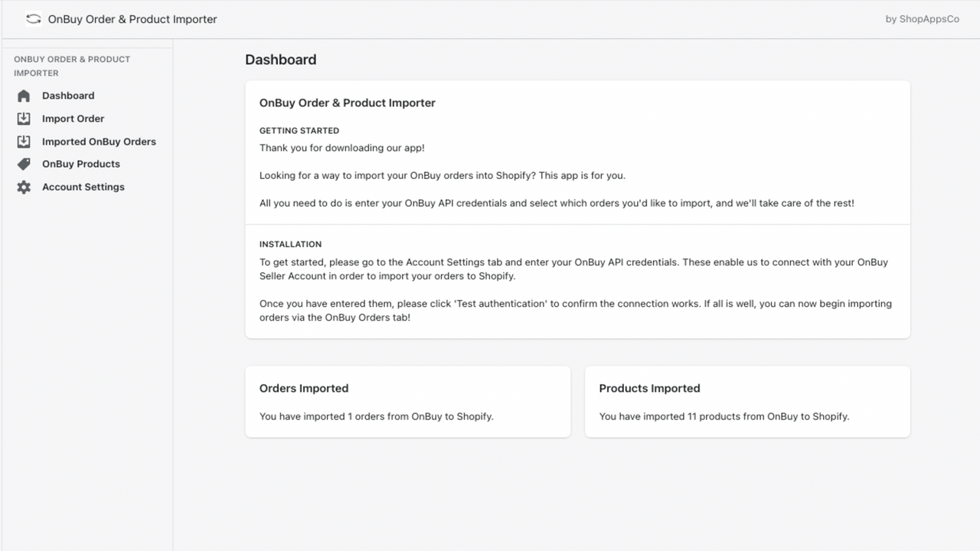Click the Account Settings gear icon
This screenshot has width=980, height=551.
tap(24, 187)
